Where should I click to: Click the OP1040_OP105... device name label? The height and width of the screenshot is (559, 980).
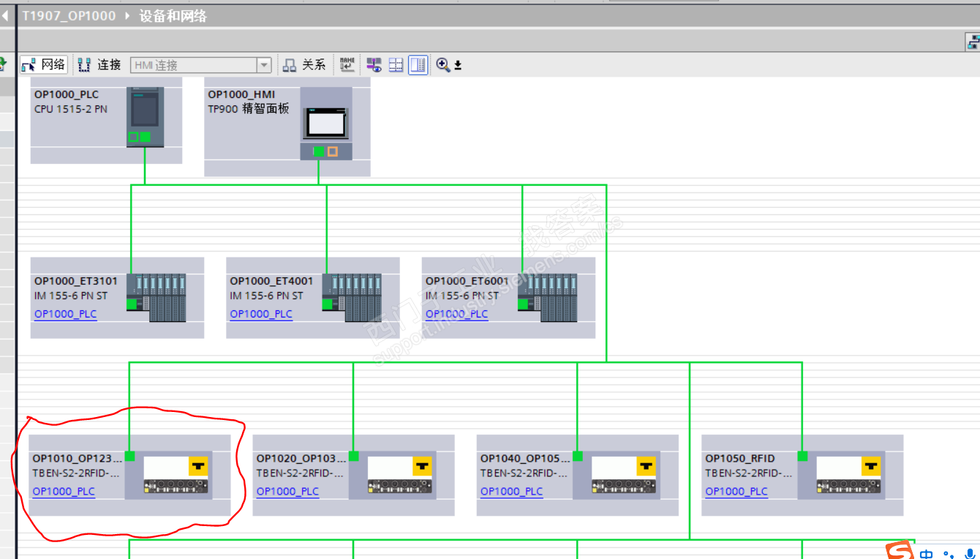(x=524, y=459)
